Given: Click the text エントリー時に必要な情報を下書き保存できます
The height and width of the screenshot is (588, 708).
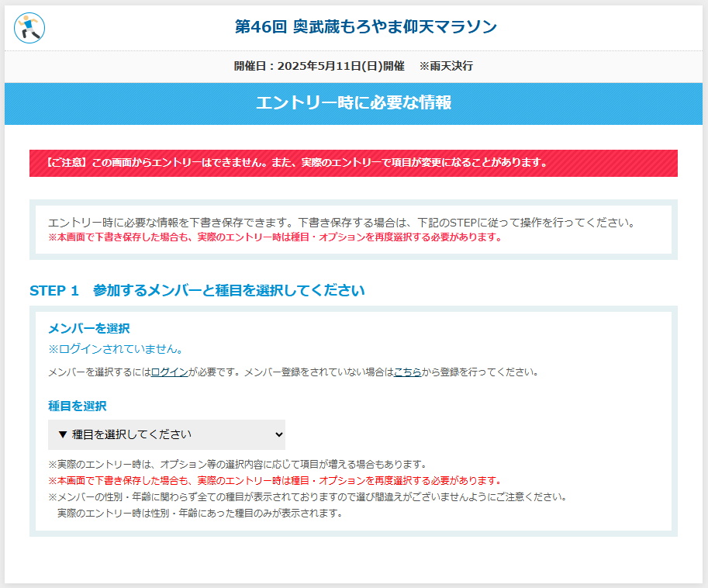Looking at the screenshot, I should (x=172, y=223).
